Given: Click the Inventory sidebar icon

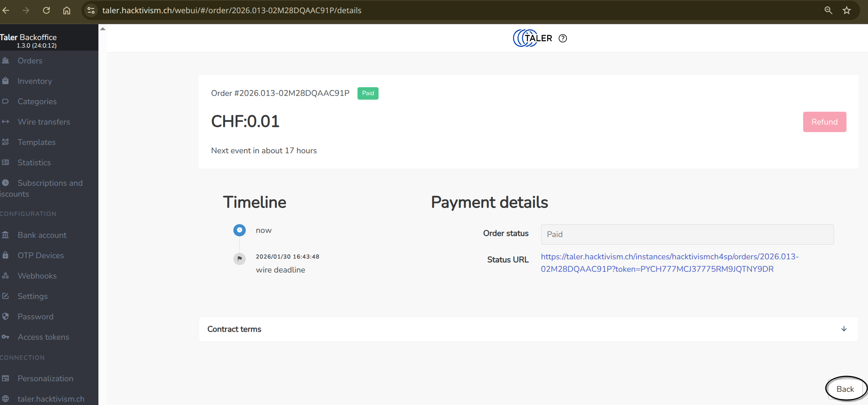Looking at the screenshot, I should [5, 81].
